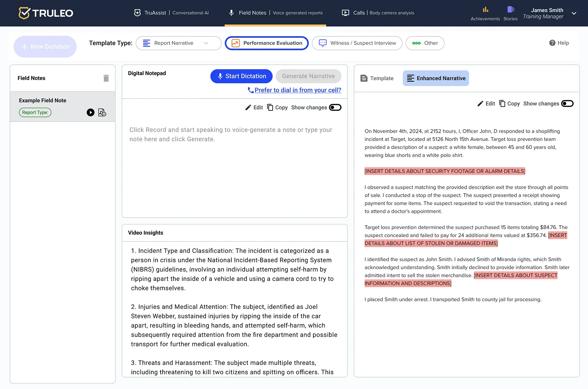Screen dimensions: 588x389
Task: Toggle Show changes in Enhanced Narrative
Action: point(567,103)
